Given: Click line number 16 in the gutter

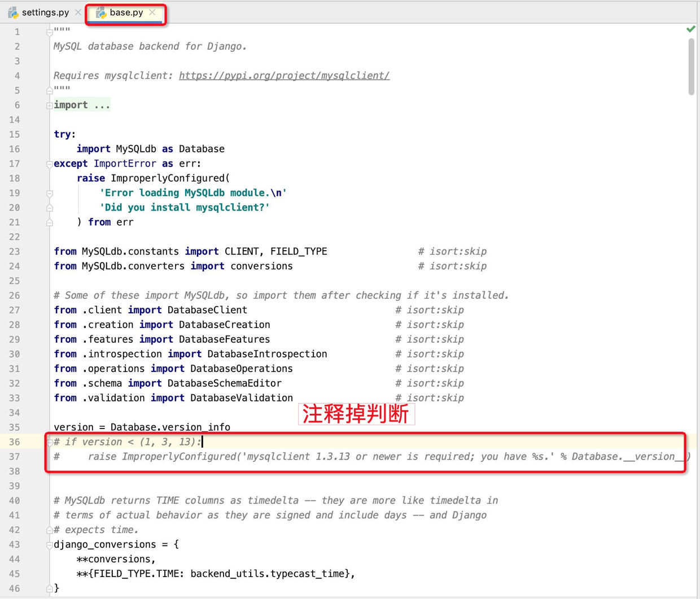Looking at the screenshot, I should 14,149.
